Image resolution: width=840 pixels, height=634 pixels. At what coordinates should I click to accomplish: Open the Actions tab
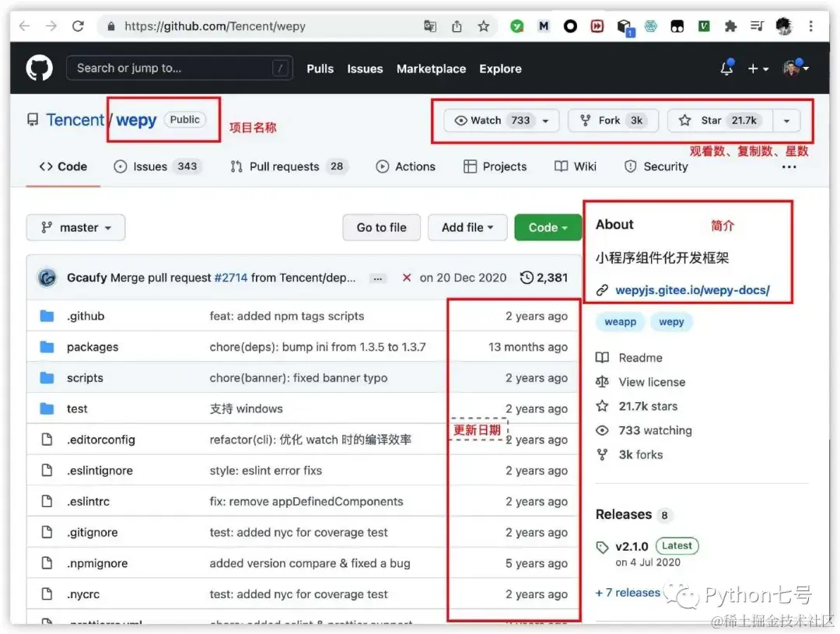click(405, 166)
